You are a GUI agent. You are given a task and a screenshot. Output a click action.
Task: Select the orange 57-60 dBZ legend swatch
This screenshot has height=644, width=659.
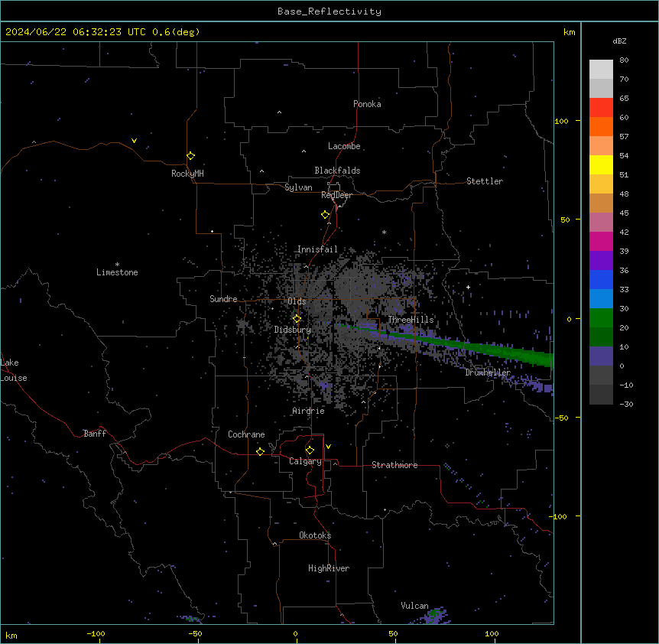coord(601,126)
